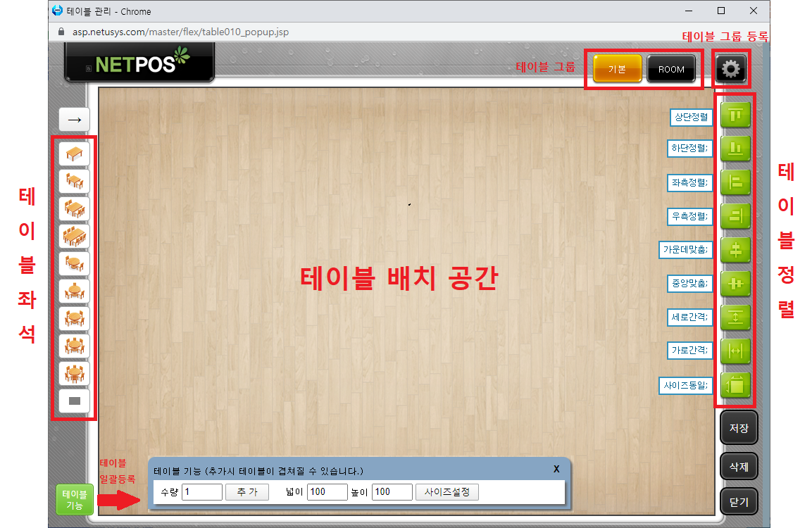Align tables left with 좌측정렬 icon
Image resolution: width=812 pixels, height=528 pixels.
pyautogui.click(x=735, y=182)
